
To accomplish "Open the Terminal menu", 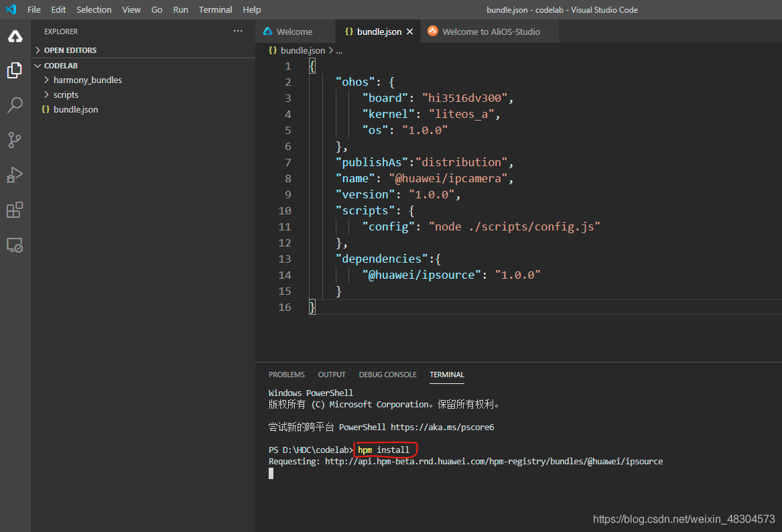I will [216, 9].
